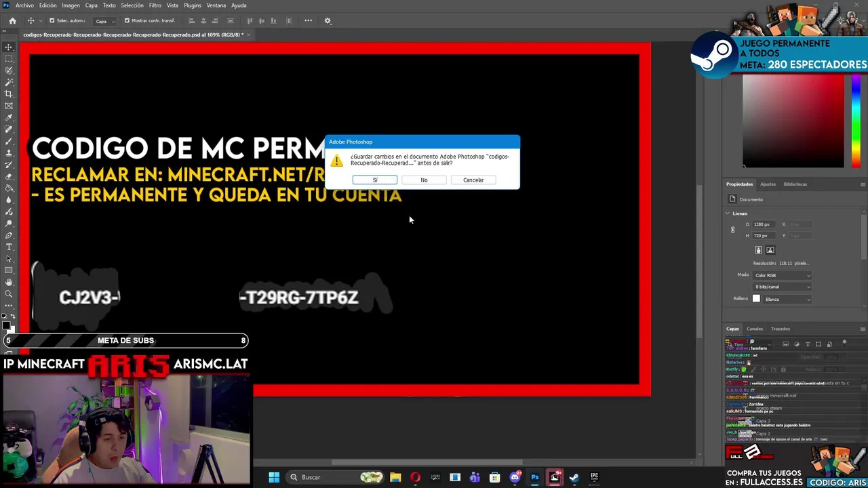Click the white Relleno color swatch
This screenshot has height=488, width=868.
pyautogui.click(x=756, y=299)
